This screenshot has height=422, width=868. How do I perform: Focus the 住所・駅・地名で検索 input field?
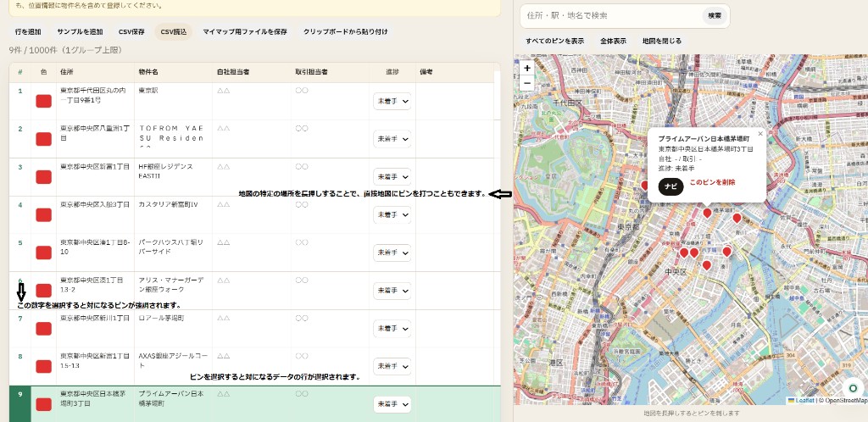click(612, 16)
